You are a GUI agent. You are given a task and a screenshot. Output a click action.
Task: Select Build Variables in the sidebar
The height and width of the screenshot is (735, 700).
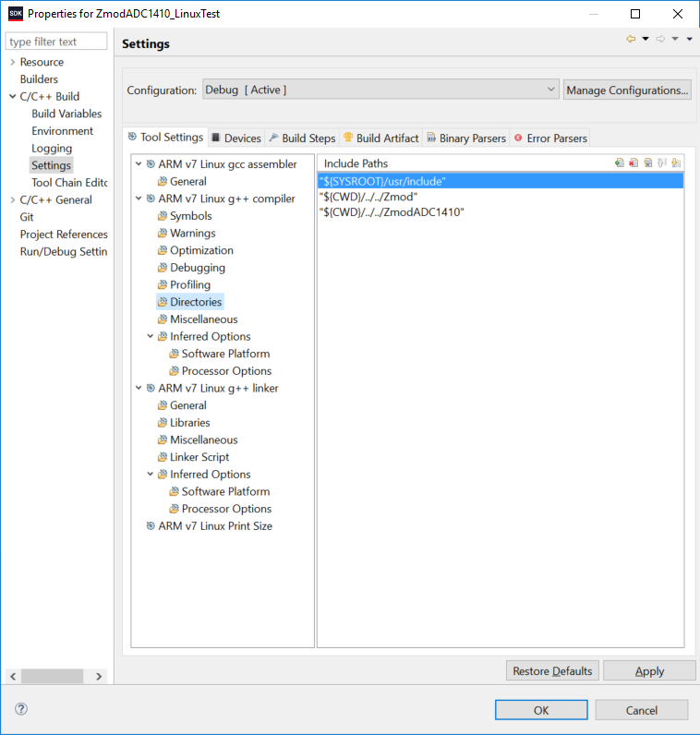pos(66,114)
